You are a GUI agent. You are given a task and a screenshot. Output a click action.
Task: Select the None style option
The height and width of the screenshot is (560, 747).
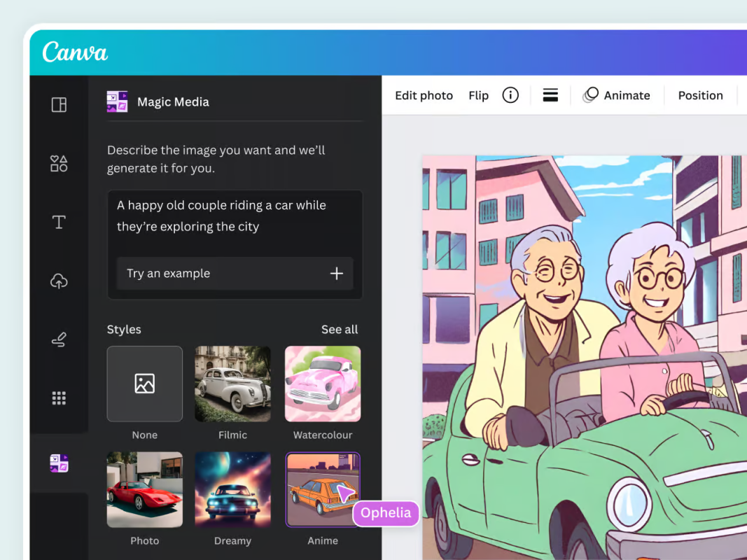click(x=145, y=384)
